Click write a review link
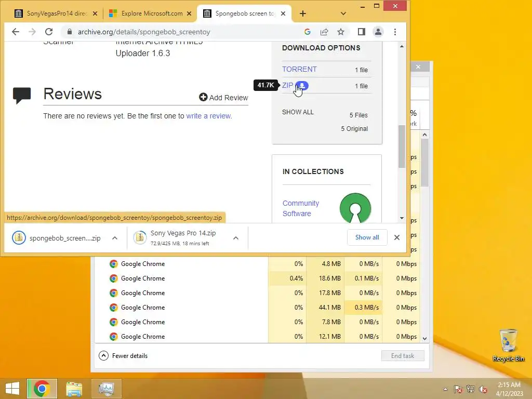The image size is (532, 399). (208, 116)
